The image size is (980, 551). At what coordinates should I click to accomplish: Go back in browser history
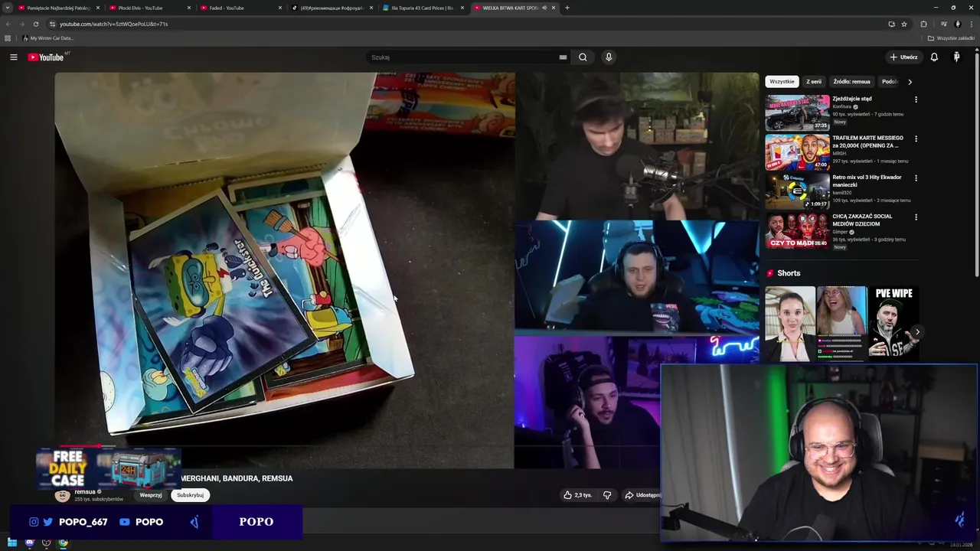(x=8, y=24)
